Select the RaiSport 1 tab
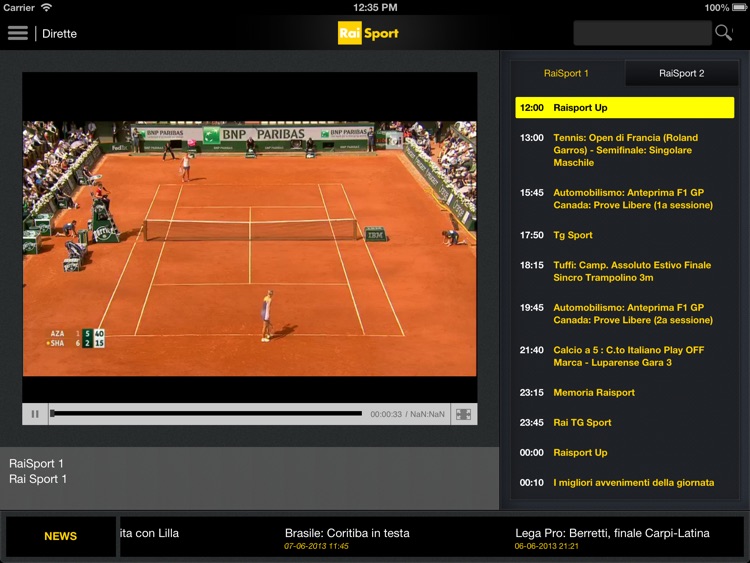 [x=566, y=73]
